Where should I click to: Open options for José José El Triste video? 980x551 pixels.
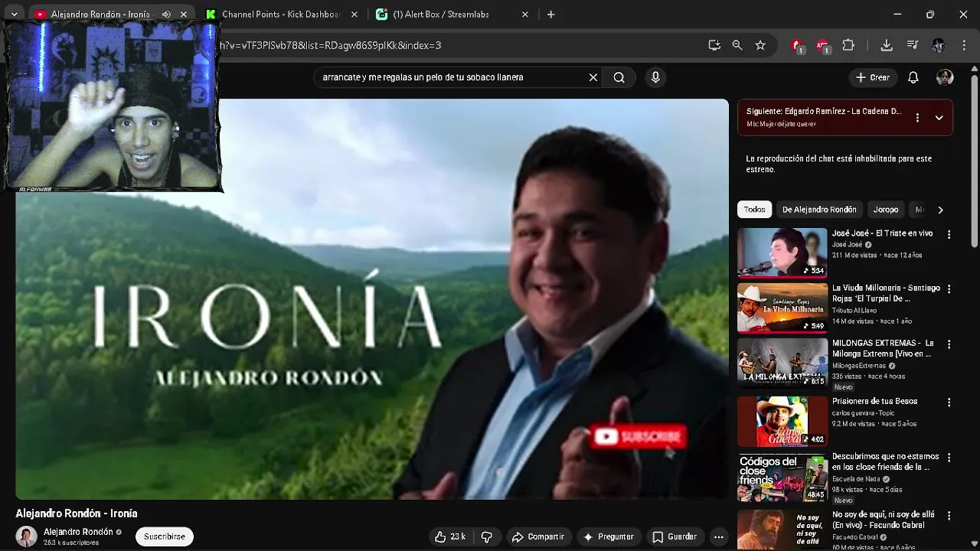(x=949, y=235)
